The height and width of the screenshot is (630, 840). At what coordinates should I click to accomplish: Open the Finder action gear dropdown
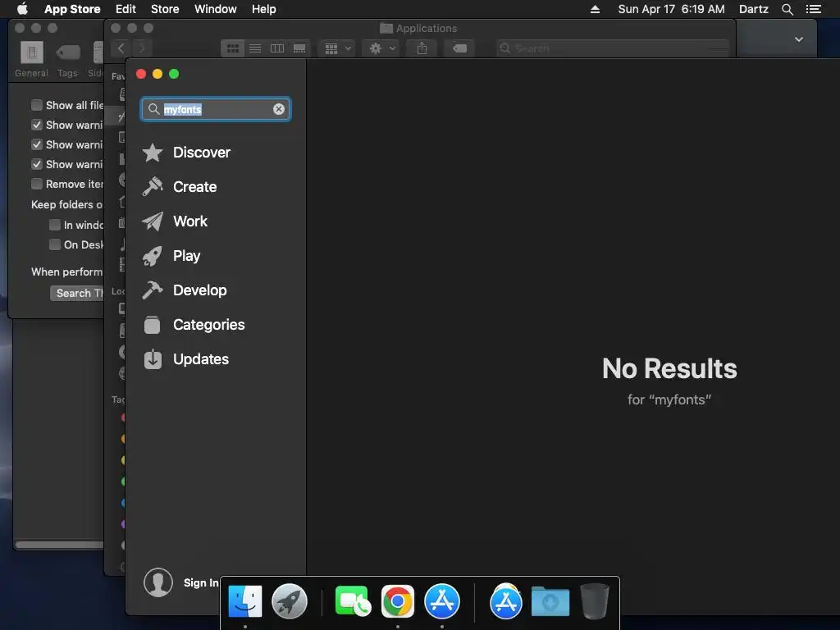[382, 48]
